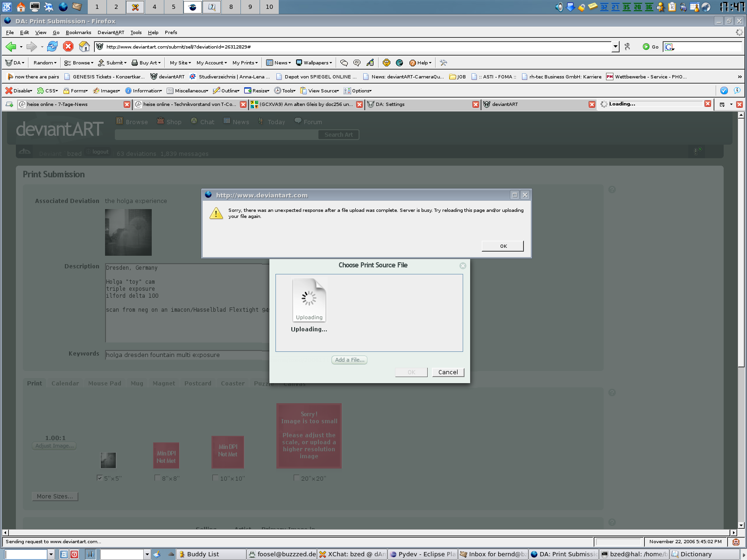Open 'GENESIS Tickets' bookmark
Viewport: 747px width, 560px height.
(104, 77)
